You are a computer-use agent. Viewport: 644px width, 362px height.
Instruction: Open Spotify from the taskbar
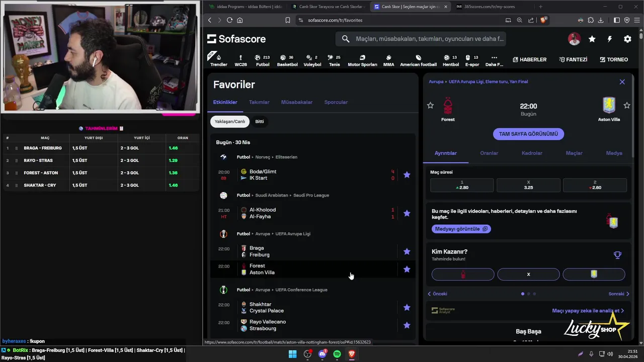(337, 354)
